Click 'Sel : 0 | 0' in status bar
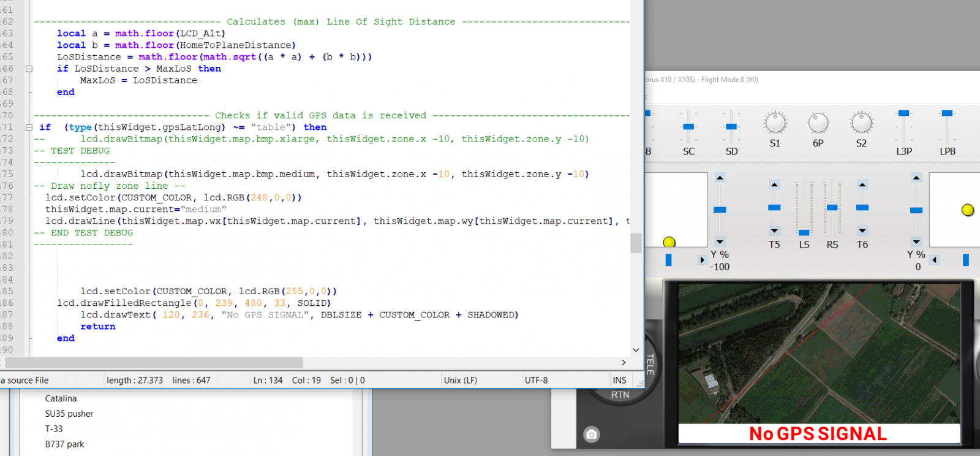 [347, 381]
